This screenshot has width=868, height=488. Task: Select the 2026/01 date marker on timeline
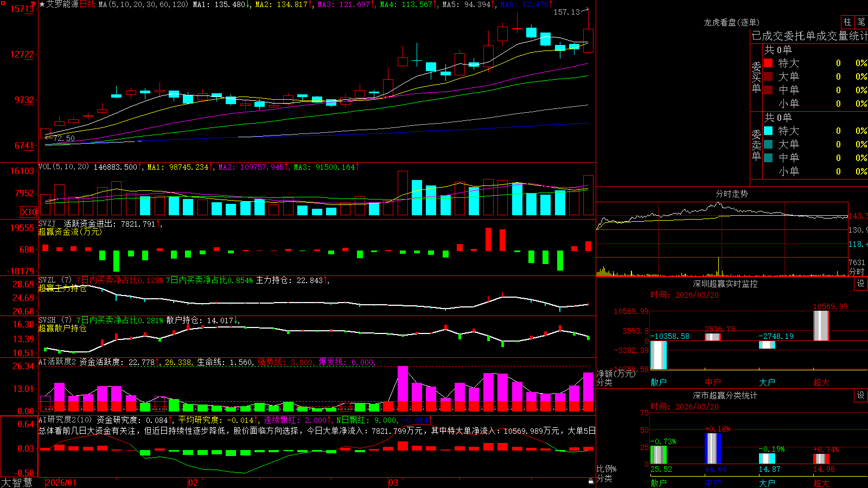coord(61,483)
